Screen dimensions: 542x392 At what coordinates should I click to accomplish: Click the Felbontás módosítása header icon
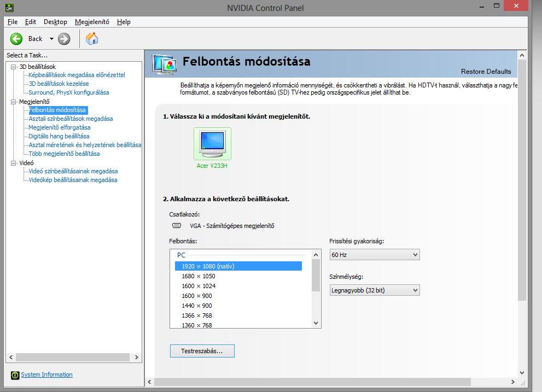(165, 65)
